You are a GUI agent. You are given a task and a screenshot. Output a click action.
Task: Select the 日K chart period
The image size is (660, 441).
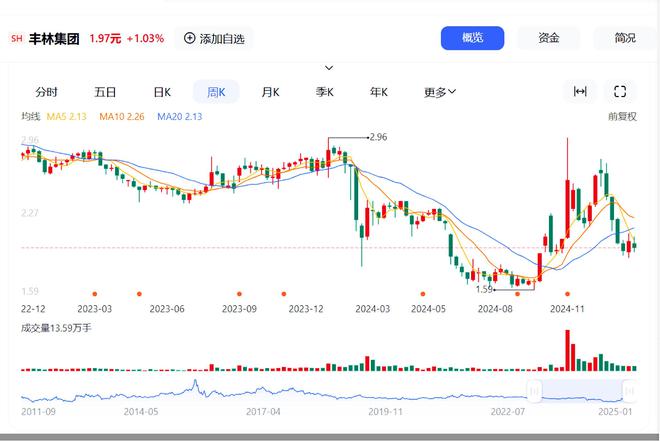(162, 92)
